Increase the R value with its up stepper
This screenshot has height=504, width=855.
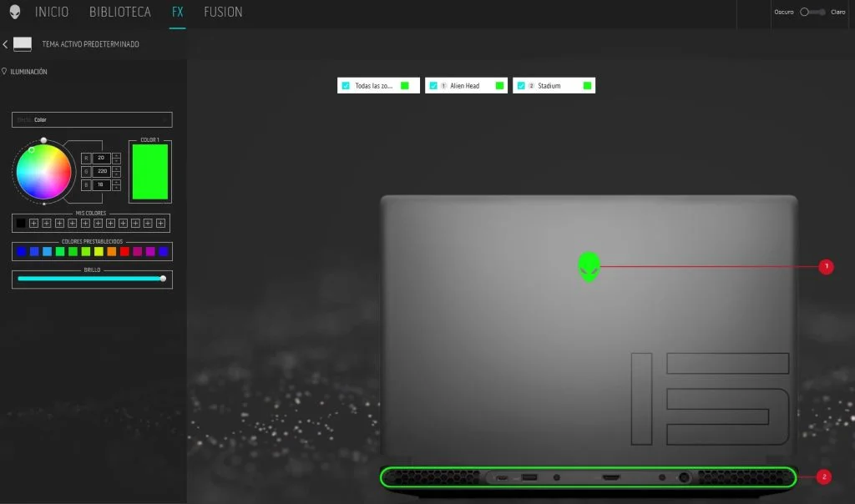(x=116, y=155)
